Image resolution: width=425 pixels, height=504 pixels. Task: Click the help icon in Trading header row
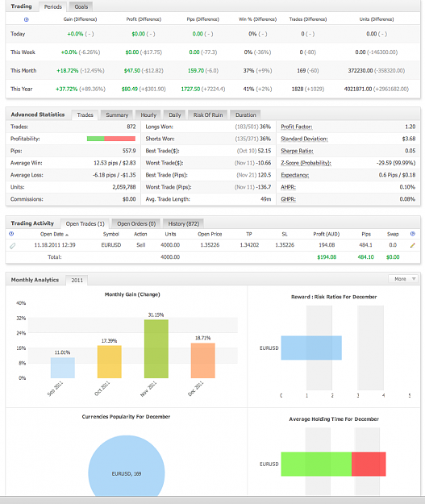tap(27, 19)
